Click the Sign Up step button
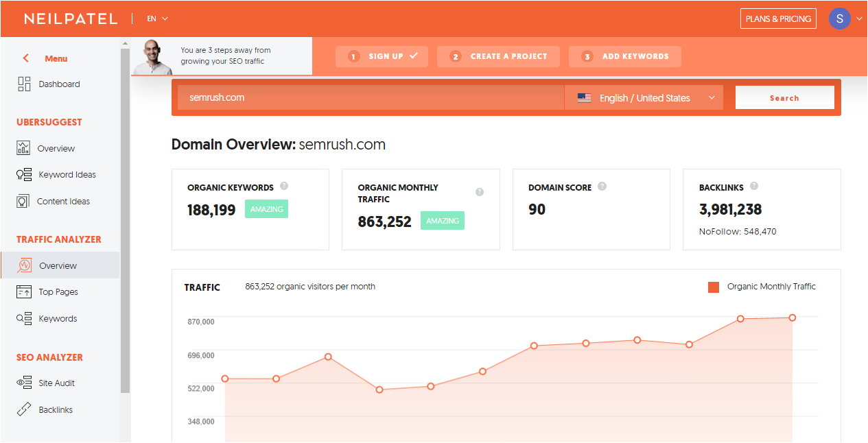This screenshot has width=868, height=443. coord(382,56)
